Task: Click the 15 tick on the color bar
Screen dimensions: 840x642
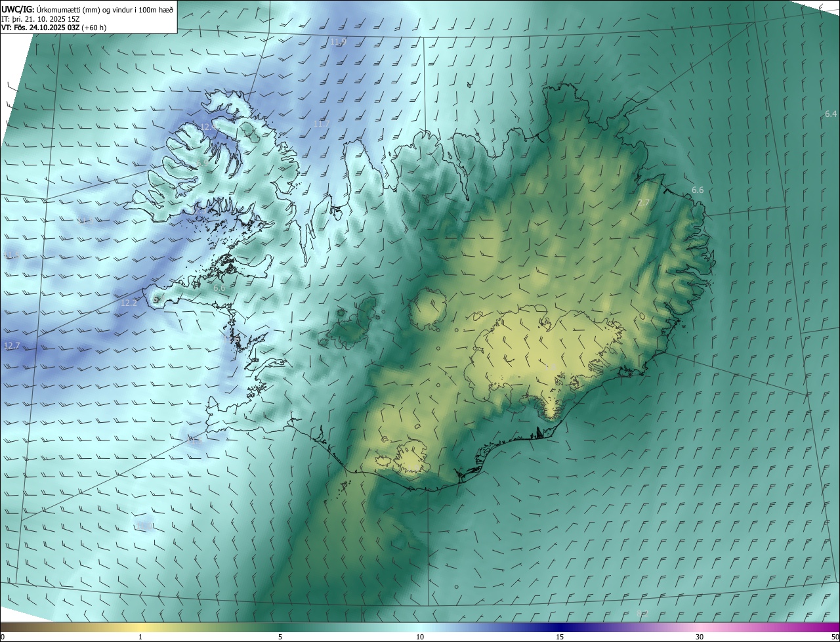Action: pyautogui.click(x=560, y=637)
